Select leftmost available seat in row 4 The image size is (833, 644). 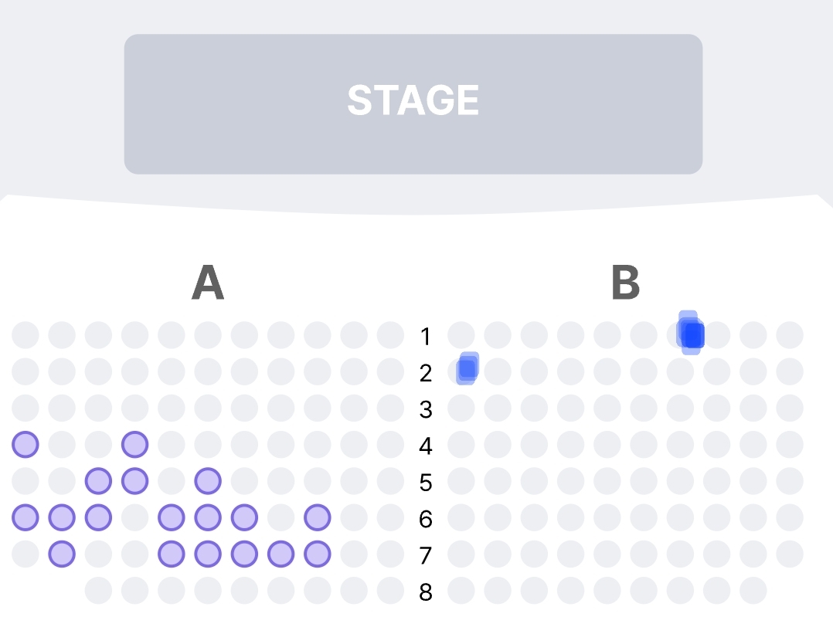[x=25, y=444]
